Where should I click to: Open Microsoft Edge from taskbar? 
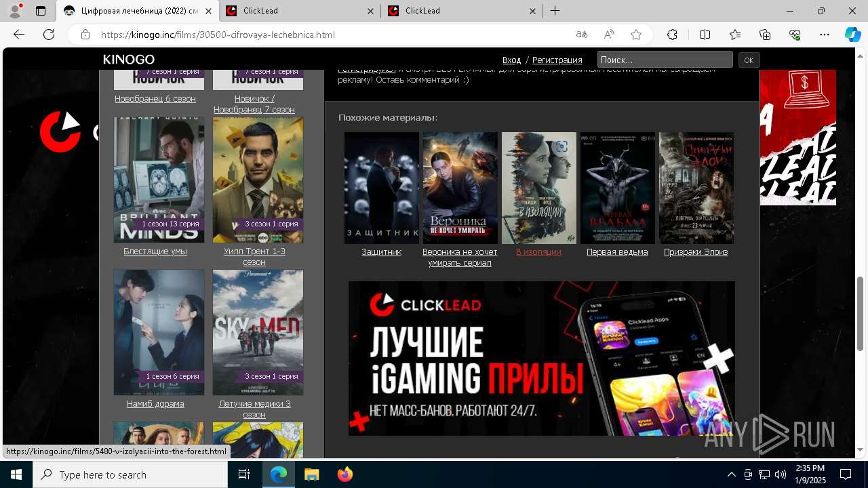(279, 474)
